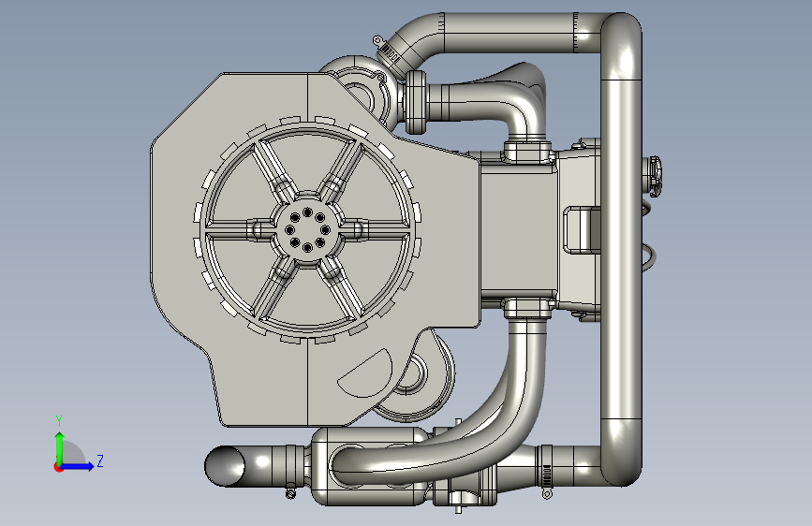Select the hose clamp on the bottom right pipe

pyautogui.click(x=547, y=470)
